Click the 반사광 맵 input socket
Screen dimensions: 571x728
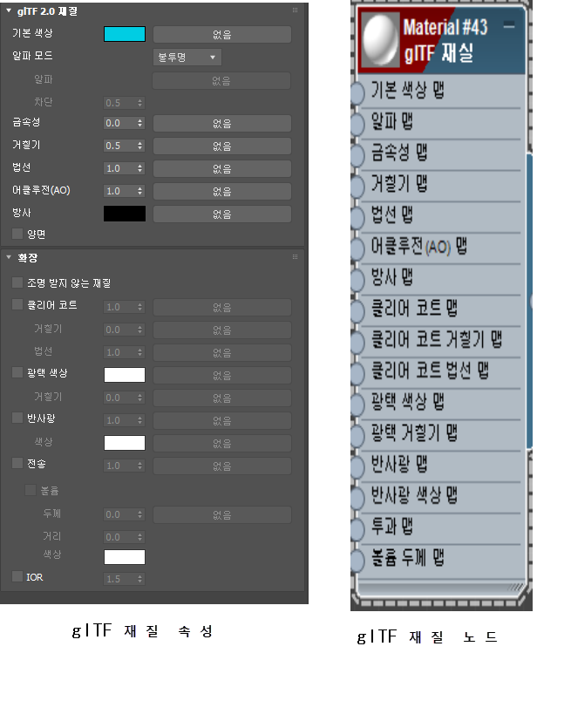[x=357, y=466]
